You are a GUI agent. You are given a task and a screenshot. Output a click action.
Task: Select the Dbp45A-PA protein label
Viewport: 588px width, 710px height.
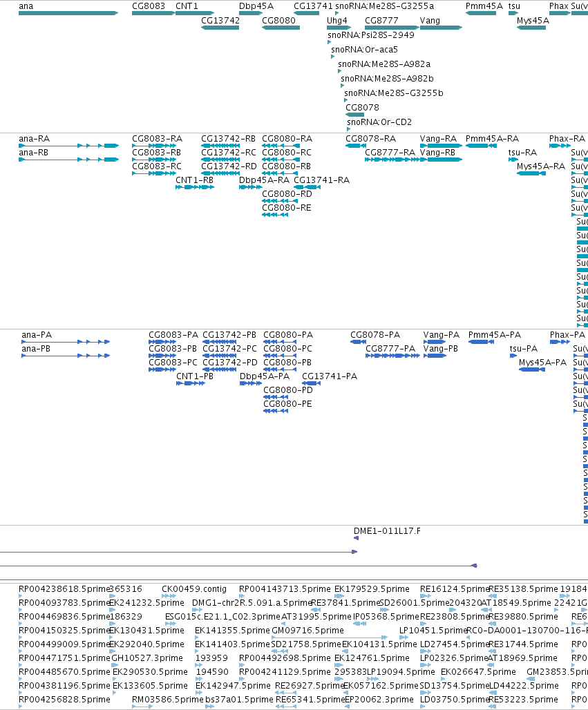(265, 376)
